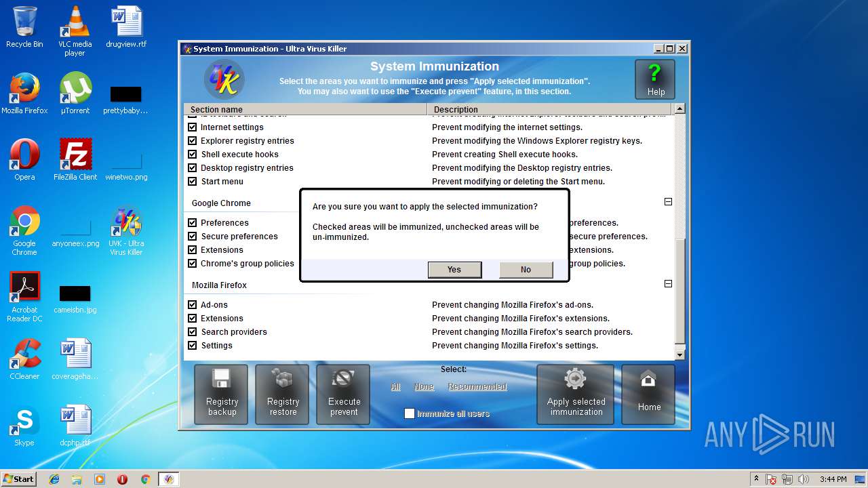Uncheck Secure preferences checkbox
Viewport: 868px width, 488px height.
[193, 236]
